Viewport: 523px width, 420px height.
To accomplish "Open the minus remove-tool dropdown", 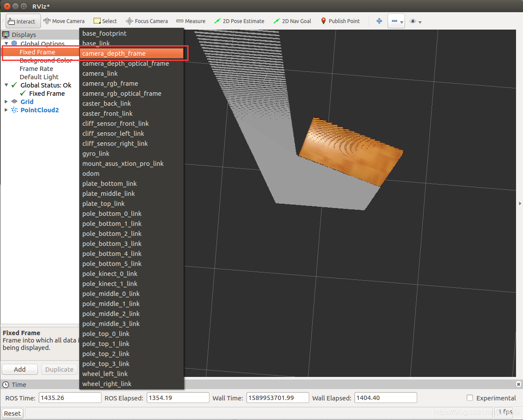I will pyautogui.click(x=396, y=21).
